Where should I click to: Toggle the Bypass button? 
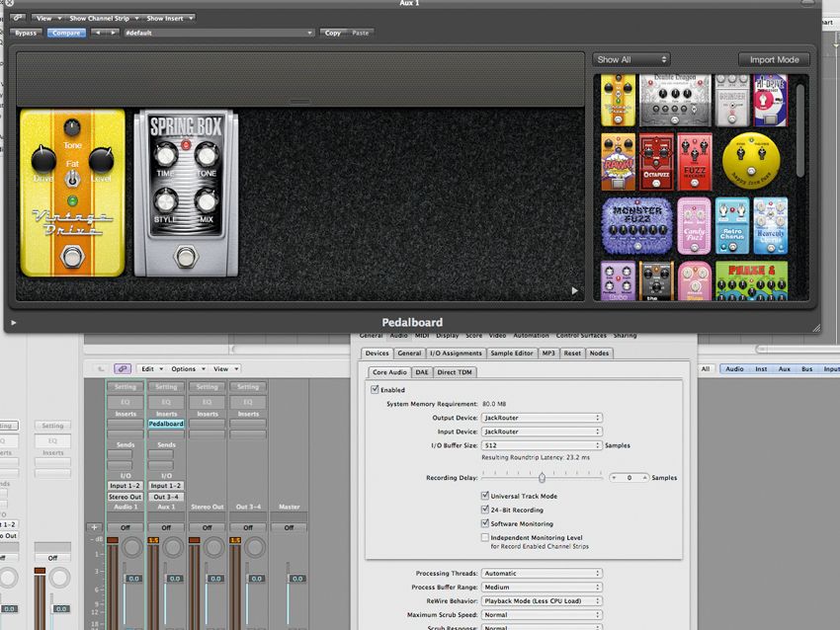pyautogui.click(x=26, y=33)
